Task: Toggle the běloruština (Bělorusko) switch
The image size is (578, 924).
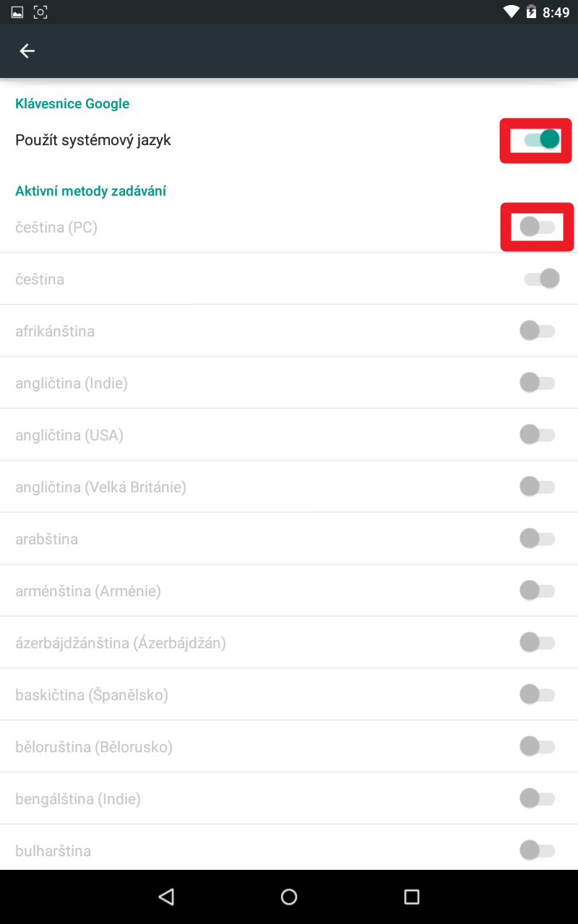Action: pyautogui.click(x=537, y=746)
